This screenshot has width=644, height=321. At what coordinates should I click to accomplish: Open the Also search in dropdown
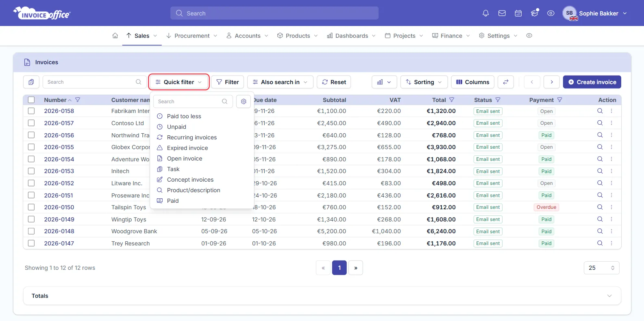pyautogui.click(x=280, y=82)
